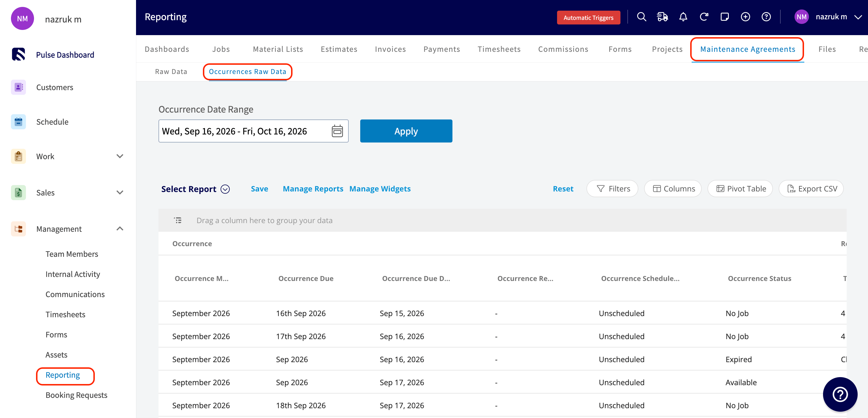Viewport: 868px width, 418px height.
Task: Click the Pulse Dashboard logo icon
Action: (x=18, y=54)
